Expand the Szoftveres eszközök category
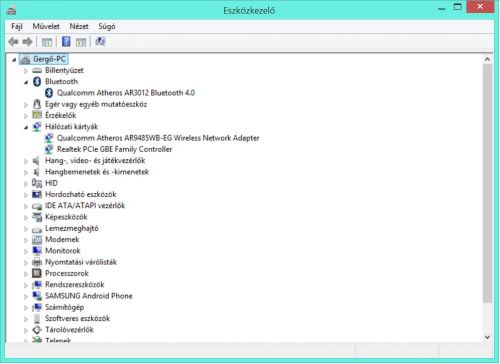Screen dimensions: 500x364 click(26, 319)
